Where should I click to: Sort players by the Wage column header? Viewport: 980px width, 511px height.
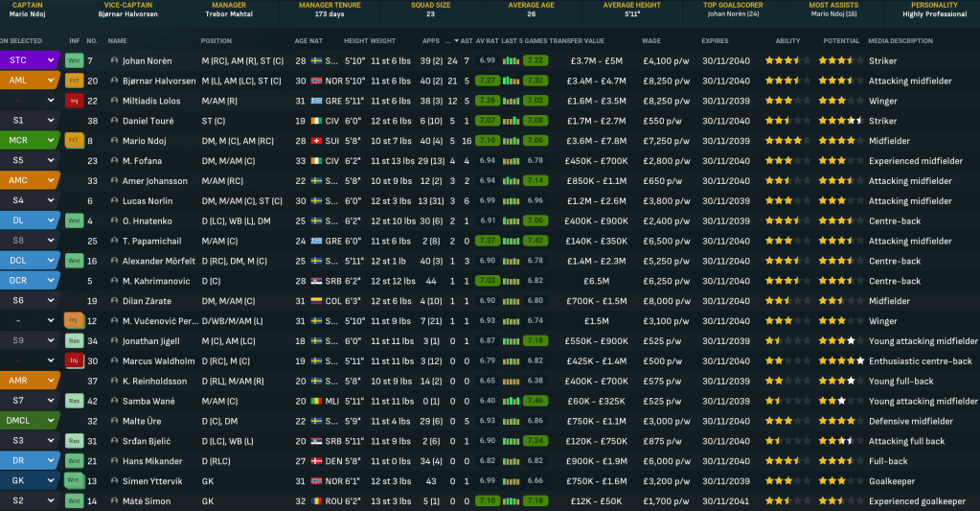pyautogui.click(x=651, y=41)
